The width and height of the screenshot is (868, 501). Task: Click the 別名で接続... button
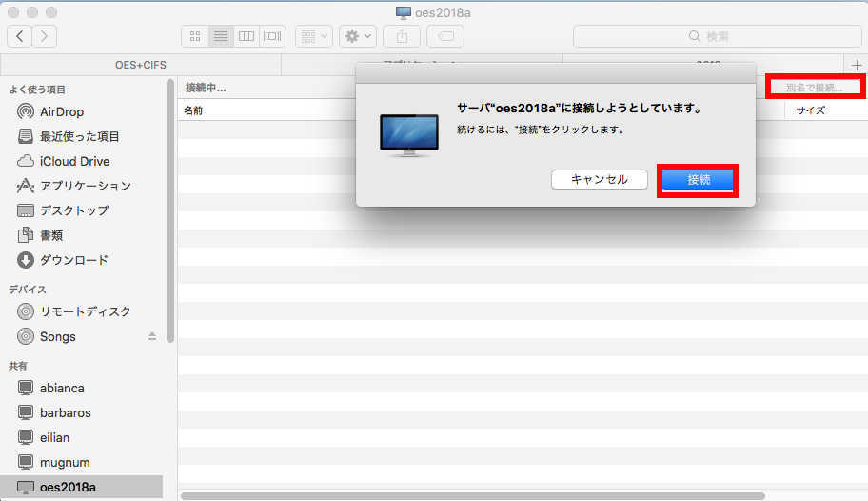pyautogui.click(x=815, y=87)
